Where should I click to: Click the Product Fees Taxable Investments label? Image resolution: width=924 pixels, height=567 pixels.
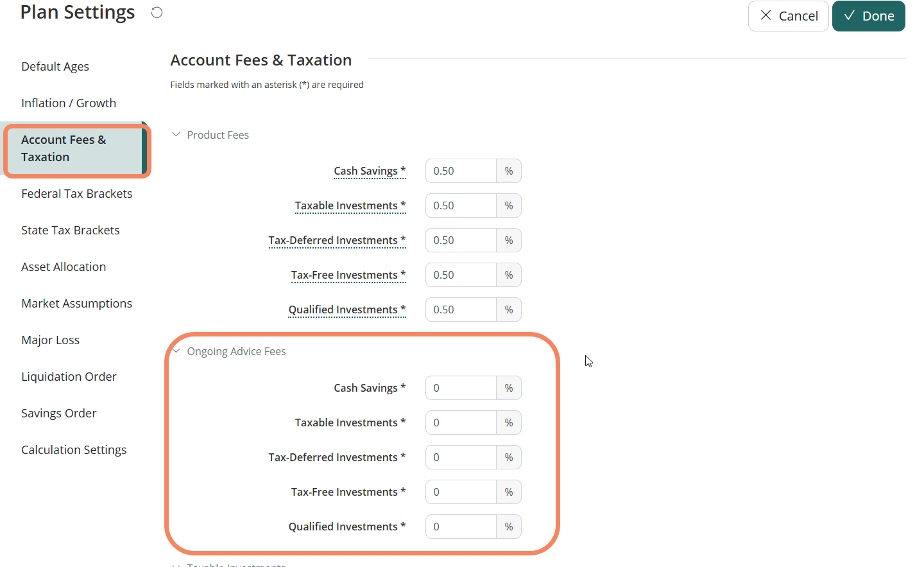(x=346, y=206)
